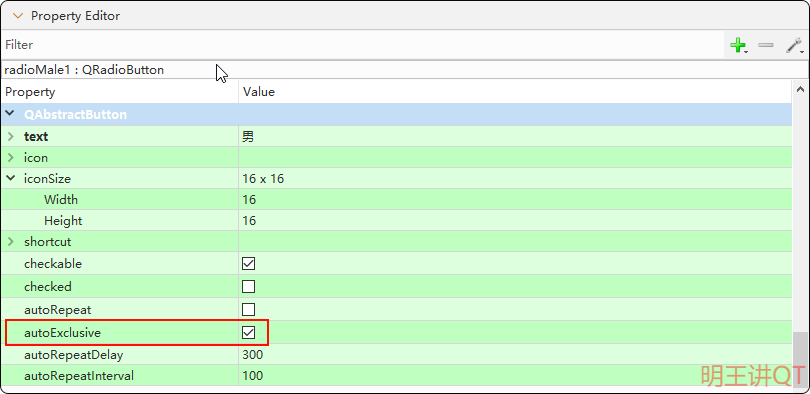Expand the shortcut property row

click(10, 242)
